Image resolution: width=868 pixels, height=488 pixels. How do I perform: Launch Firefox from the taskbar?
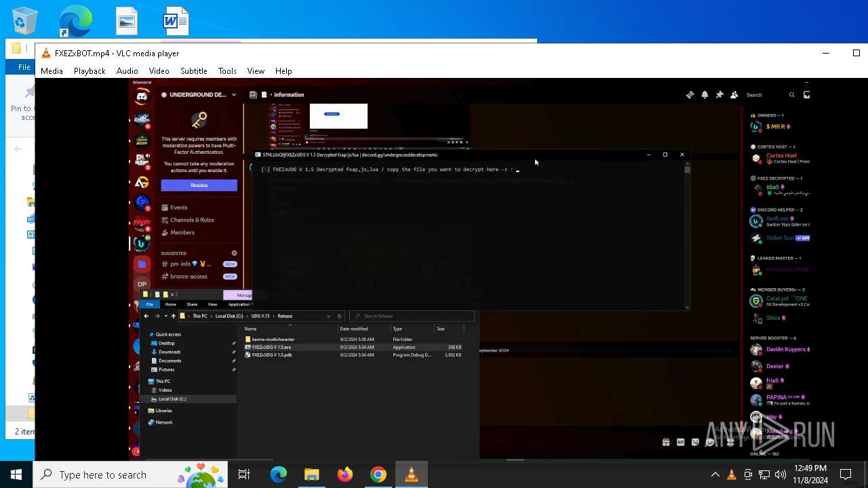point(344,474)
